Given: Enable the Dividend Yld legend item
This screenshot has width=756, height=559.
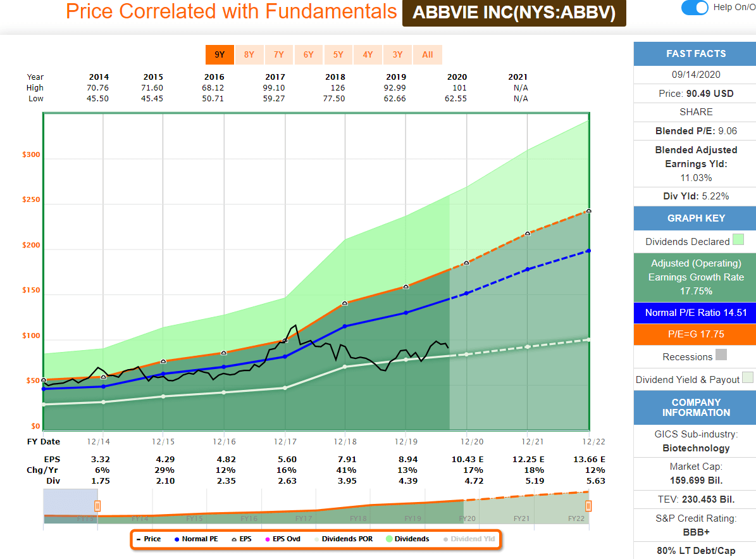Looking at the screenshot, I should pyautogui.click(x=469, y=539).
